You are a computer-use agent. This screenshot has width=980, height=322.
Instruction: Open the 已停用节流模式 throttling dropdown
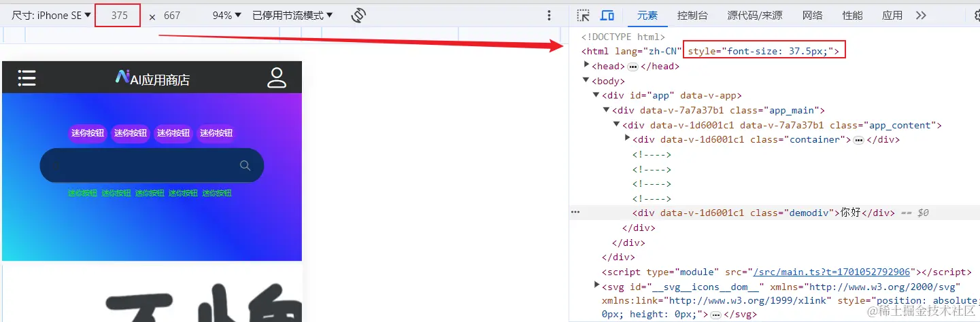coord(292,15)
